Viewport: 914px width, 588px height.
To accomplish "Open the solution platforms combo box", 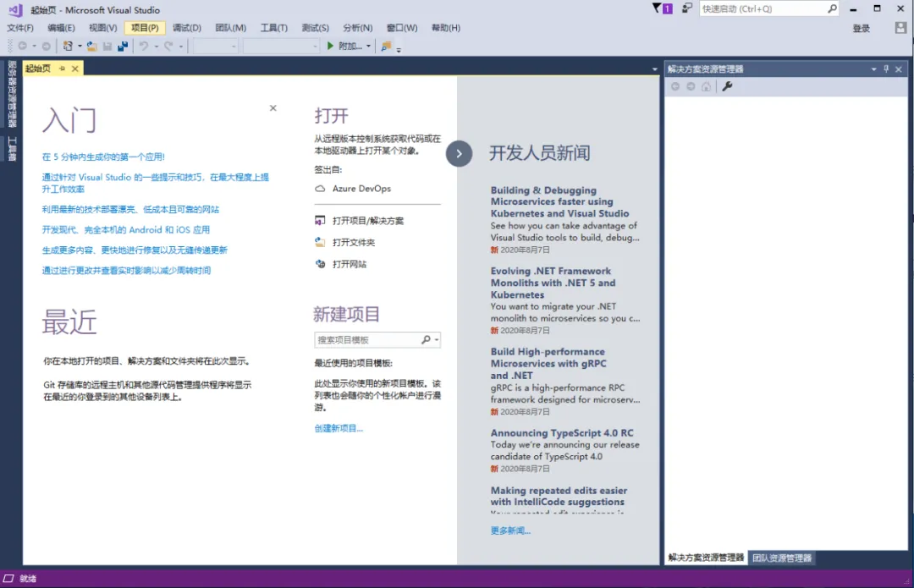I will tap(281, 46).
